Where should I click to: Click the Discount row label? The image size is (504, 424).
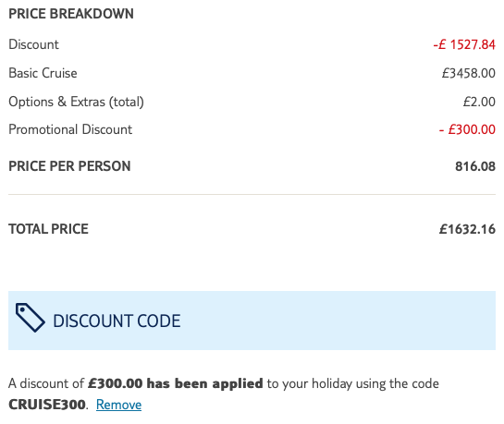click(x=33, y=44)
